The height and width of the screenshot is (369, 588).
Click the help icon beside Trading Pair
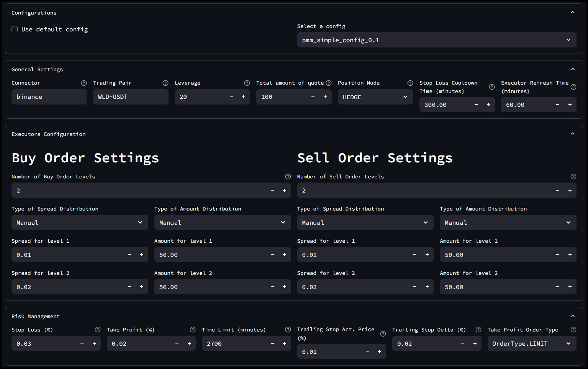(x=165, y=83)
